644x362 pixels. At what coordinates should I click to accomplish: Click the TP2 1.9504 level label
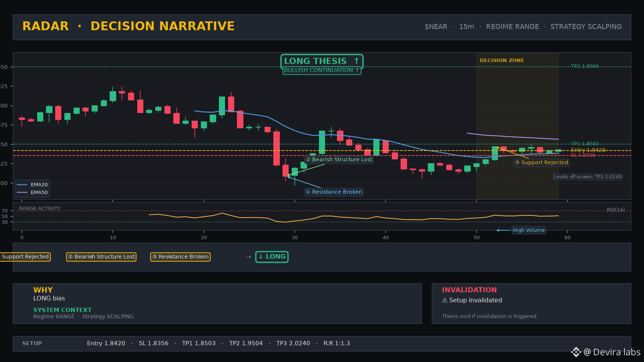click(x=585, y=66)
